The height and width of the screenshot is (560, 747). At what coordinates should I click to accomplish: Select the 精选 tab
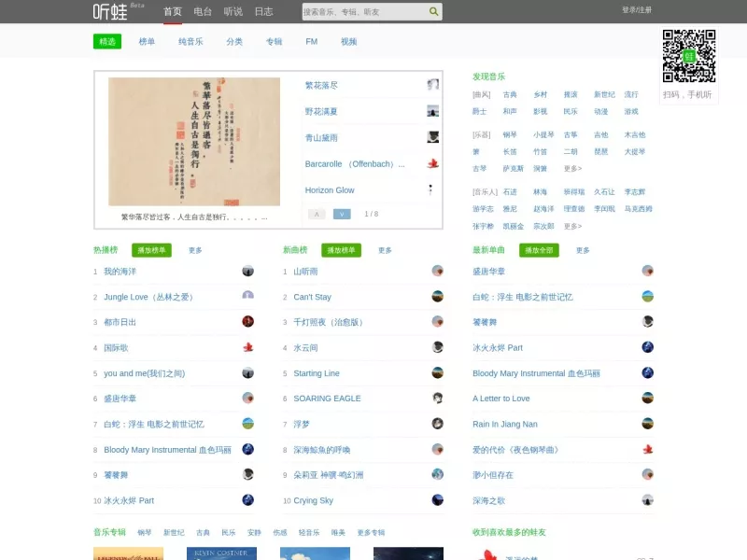pos(107,41)
